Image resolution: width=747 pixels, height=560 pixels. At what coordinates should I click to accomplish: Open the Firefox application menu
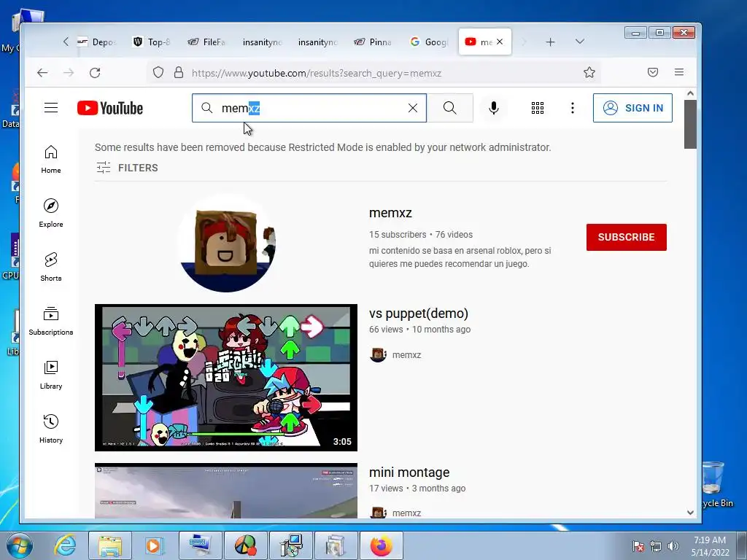click(679, 72)
